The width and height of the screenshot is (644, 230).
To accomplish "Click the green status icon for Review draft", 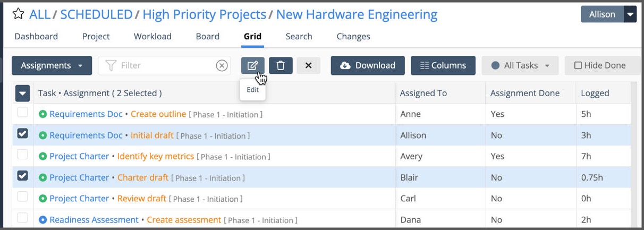I will [x=43, y=199].
